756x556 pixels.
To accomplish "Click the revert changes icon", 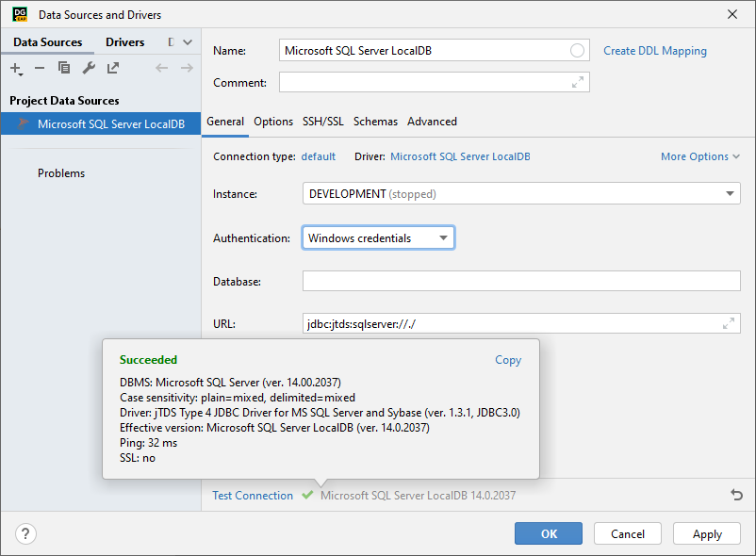I will coord(736,495).
